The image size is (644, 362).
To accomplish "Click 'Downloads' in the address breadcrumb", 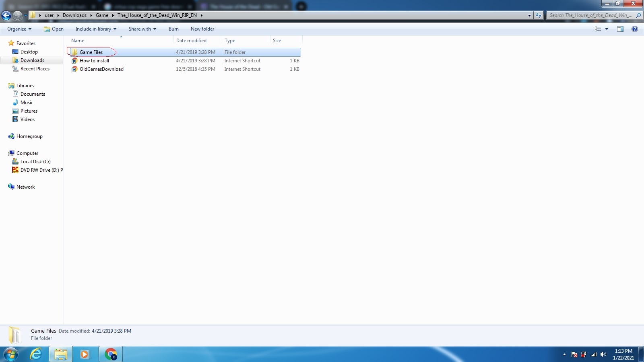I will pyautogui.click(x=74, y=15).
